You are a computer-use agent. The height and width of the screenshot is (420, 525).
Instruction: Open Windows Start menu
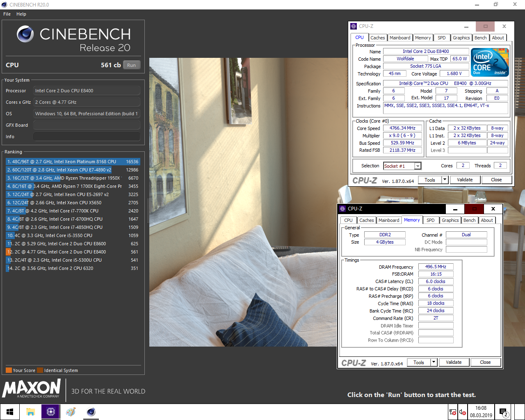pos(10,412)
